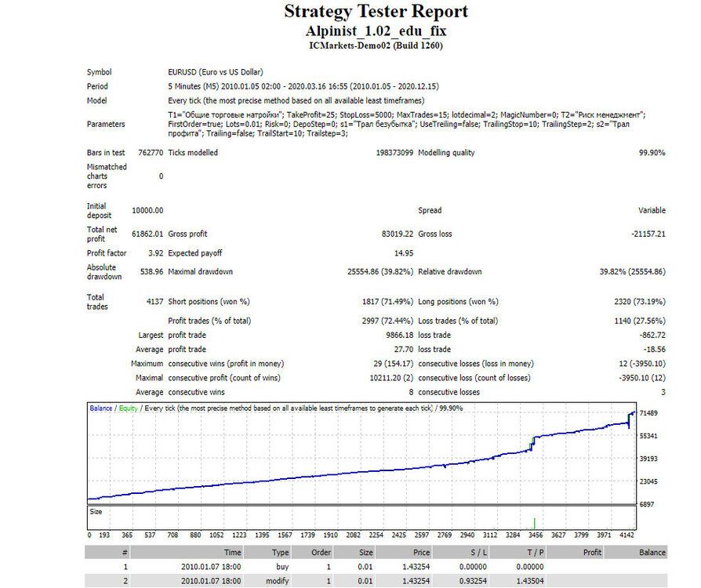Screen dimensions: 701x588
Task: Click Long positions value 2320 (73.19%)
Action: click(640, 302)
